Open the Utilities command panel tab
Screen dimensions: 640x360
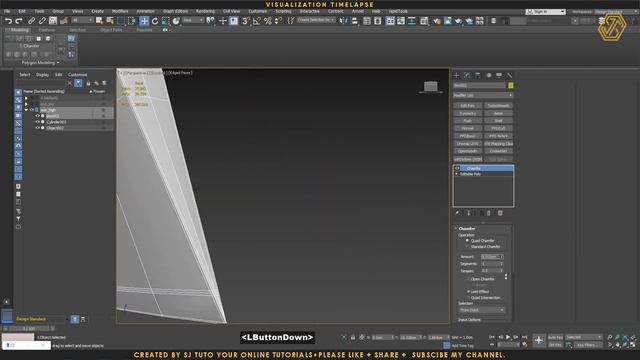tap(509, 76)
